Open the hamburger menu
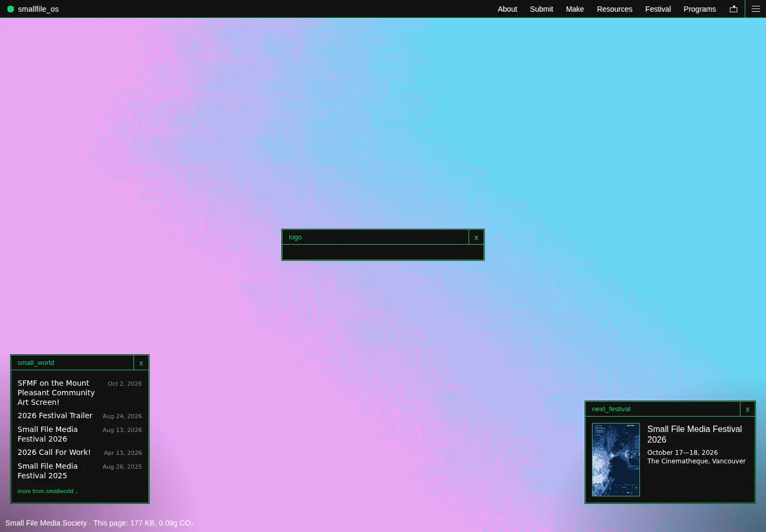The image size is (766, 532). click(x=755, y=9)
